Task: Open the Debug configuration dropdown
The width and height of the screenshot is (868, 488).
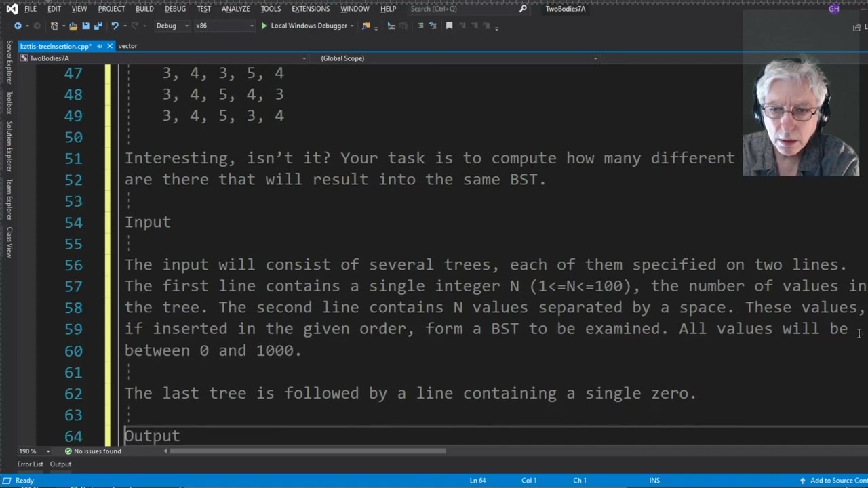Action: click(x=173, y=26)
